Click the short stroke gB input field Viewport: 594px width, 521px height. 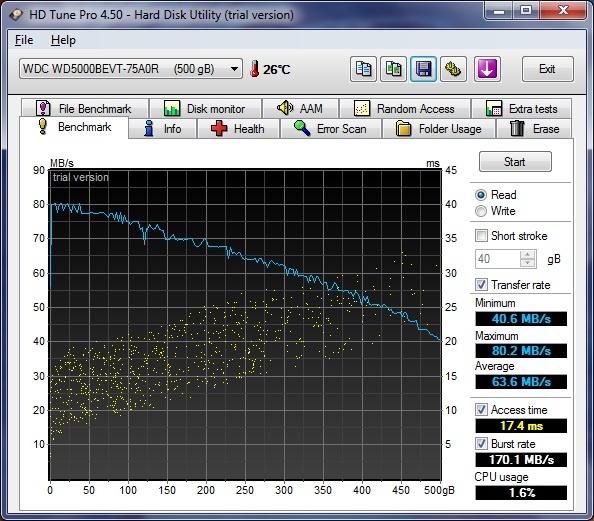pyautogui.click(x=498, y=259)
